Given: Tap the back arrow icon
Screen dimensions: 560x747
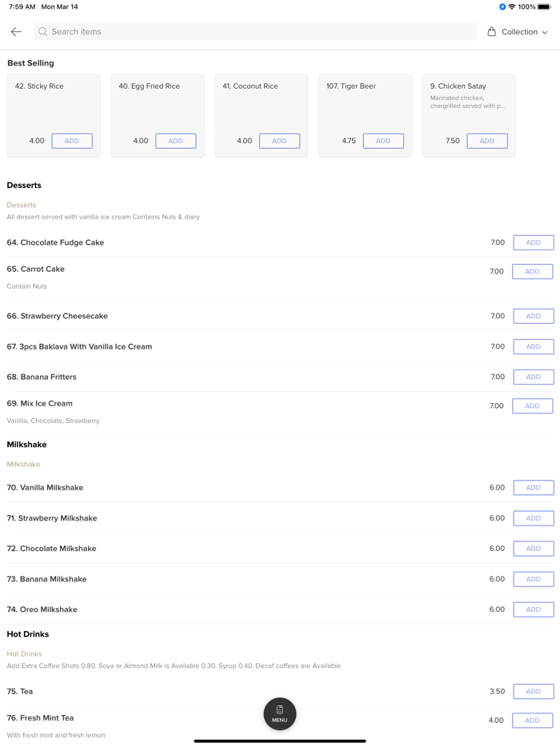Looking at the screenshot, I should [x=16, y=32].
